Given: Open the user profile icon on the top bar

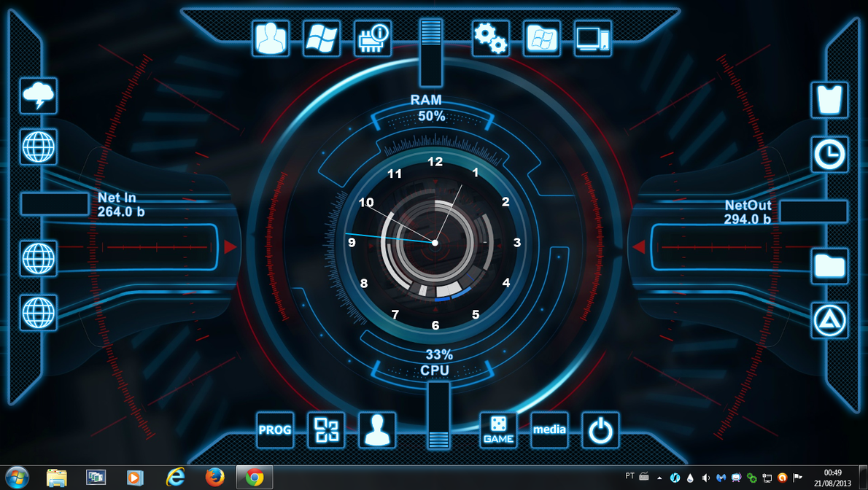Looking at the screenshot, I should [x=271, y=38].
